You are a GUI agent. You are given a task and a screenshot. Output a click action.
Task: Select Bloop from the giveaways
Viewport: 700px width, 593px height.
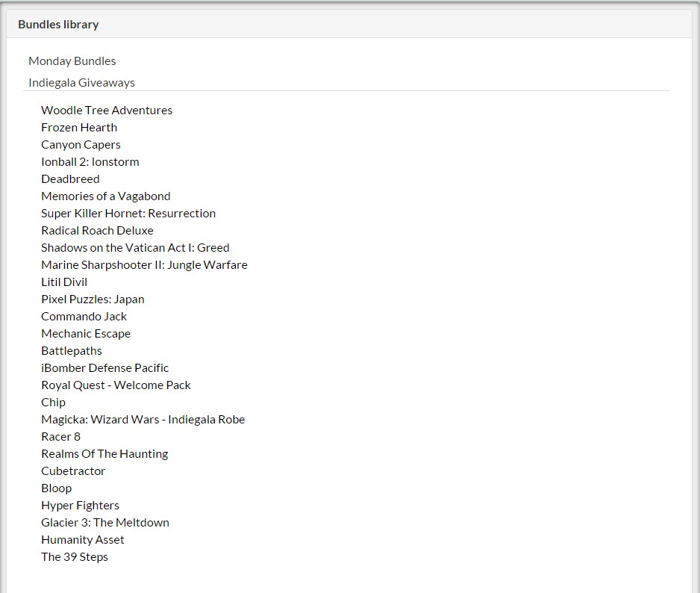[x=56, y=488]
